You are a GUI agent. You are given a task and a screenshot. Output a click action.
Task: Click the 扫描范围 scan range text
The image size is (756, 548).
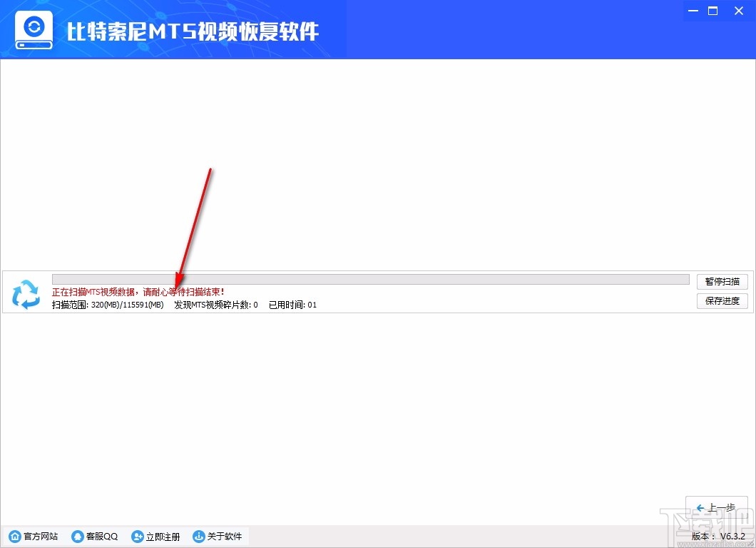click(x=107, y=305)
